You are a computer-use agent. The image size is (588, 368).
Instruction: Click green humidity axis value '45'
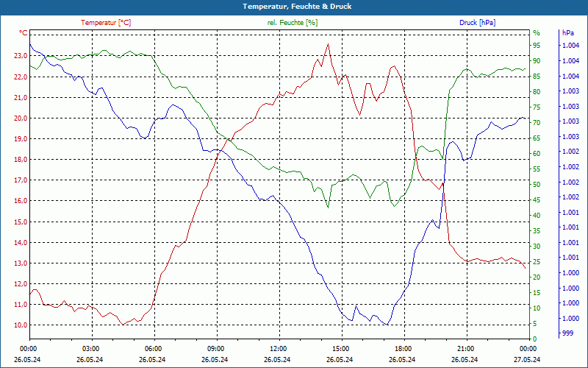(x=537, y=200)
